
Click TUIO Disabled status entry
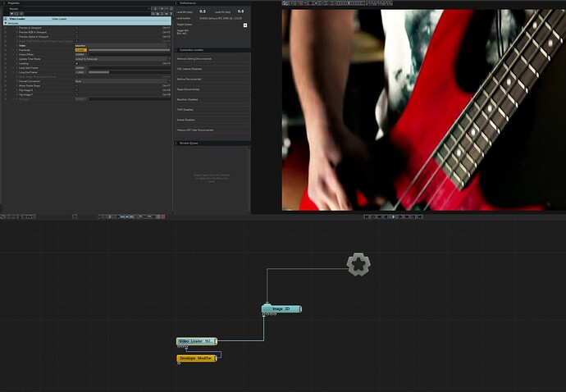[x=213, y=109]
